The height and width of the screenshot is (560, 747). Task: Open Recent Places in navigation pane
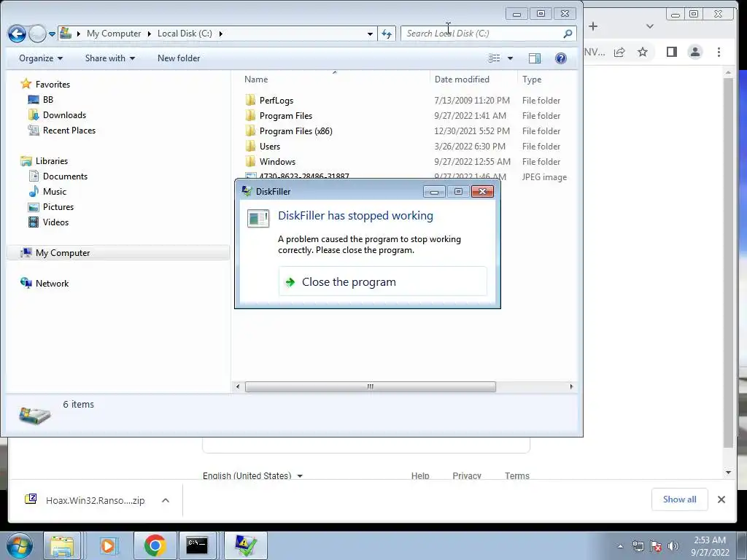[x=69, y=130]
